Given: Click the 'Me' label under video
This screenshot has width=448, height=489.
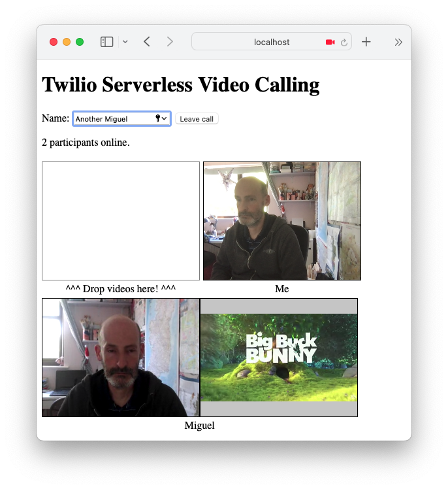Looking at the screenshot, I should [x=282, y=289].
